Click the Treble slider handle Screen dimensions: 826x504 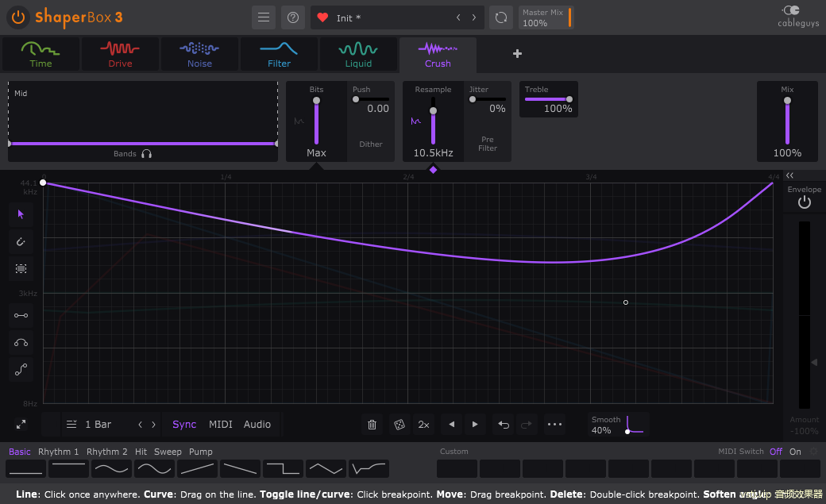(569, 99)
